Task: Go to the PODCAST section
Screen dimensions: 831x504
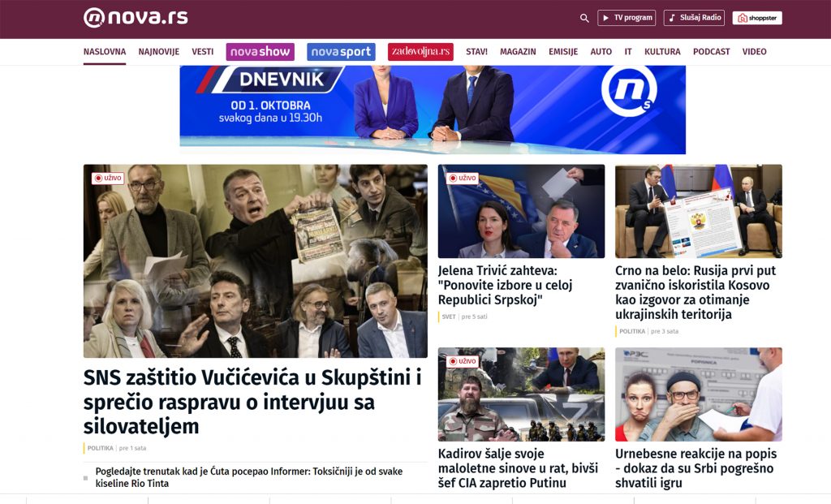Action: coord(711,52)
